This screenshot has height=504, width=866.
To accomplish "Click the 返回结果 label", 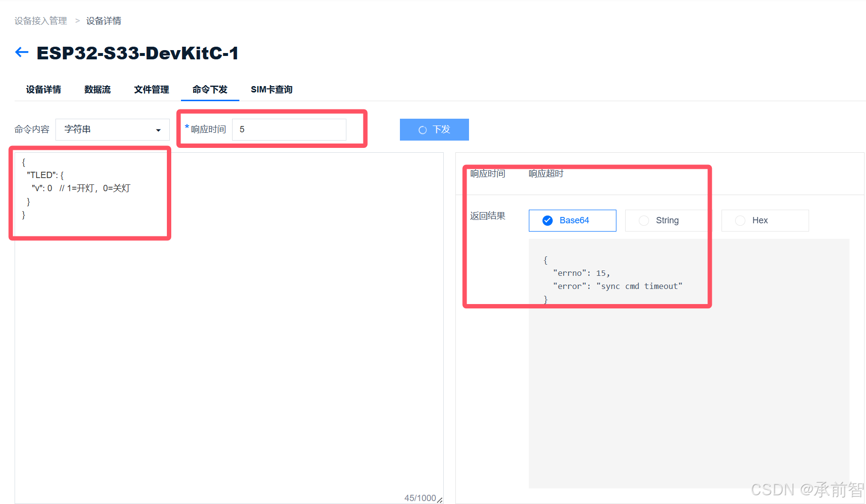I will tap(487, 216).
